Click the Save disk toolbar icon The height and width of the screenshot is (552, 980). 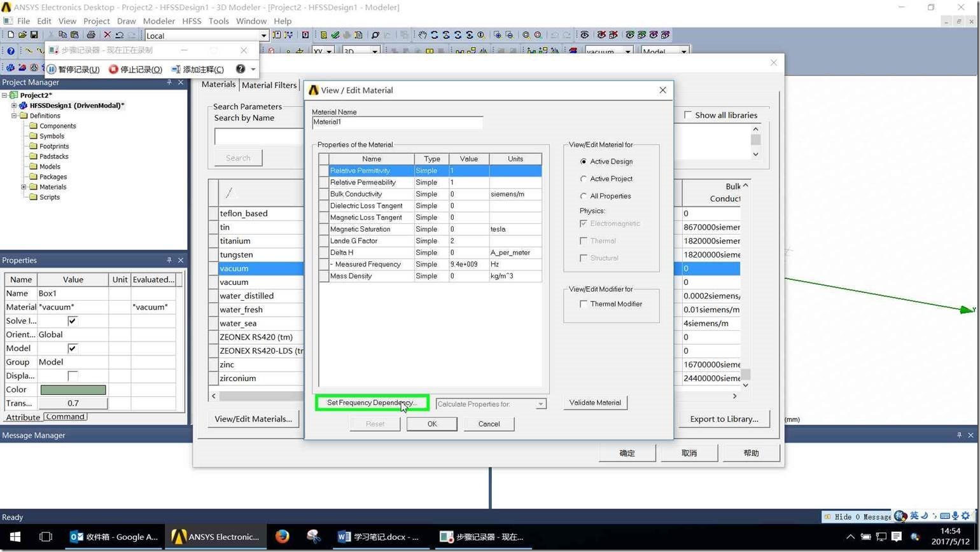[34, 35]
